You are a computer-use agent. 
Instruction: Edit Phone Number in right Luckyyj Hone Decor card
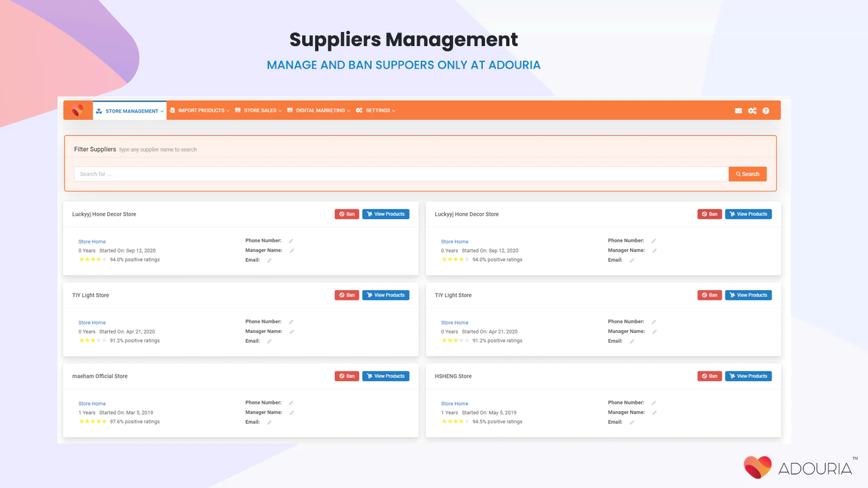coord(654,241)
